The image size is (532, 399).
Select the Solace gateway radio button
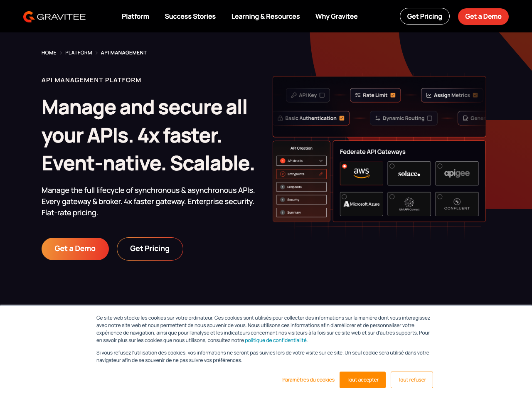pyautogui.click(x=392, y=166)
